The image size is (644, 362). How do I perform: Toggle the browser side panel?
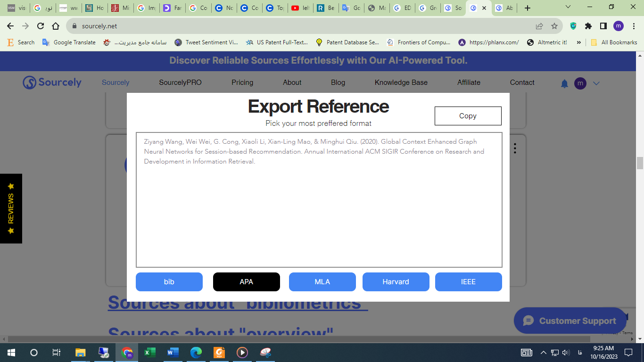pos(603,26)
